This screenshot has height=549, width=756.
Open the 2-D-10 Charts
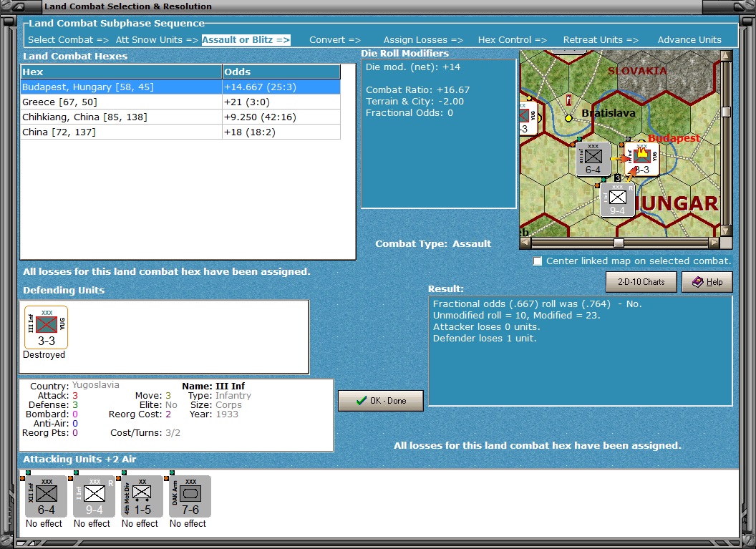(x=641, y=282)
